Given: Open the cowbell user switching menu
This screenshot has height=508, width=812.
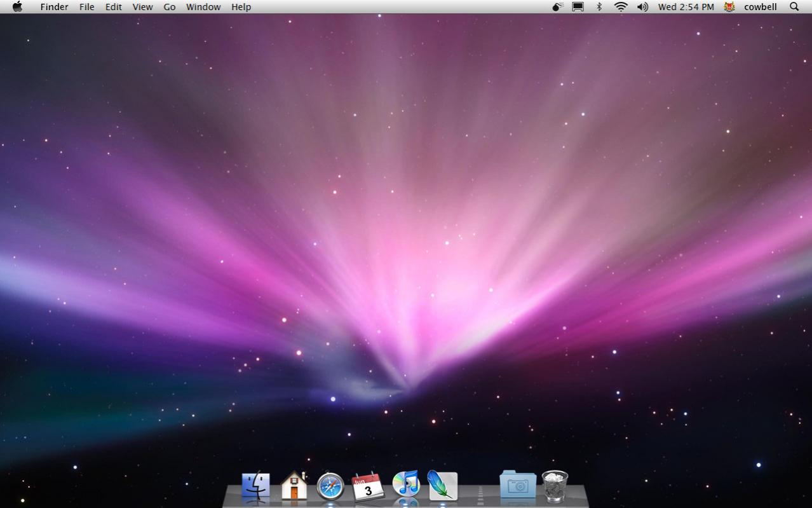Looking at the screenshot, I should [761, 7].
